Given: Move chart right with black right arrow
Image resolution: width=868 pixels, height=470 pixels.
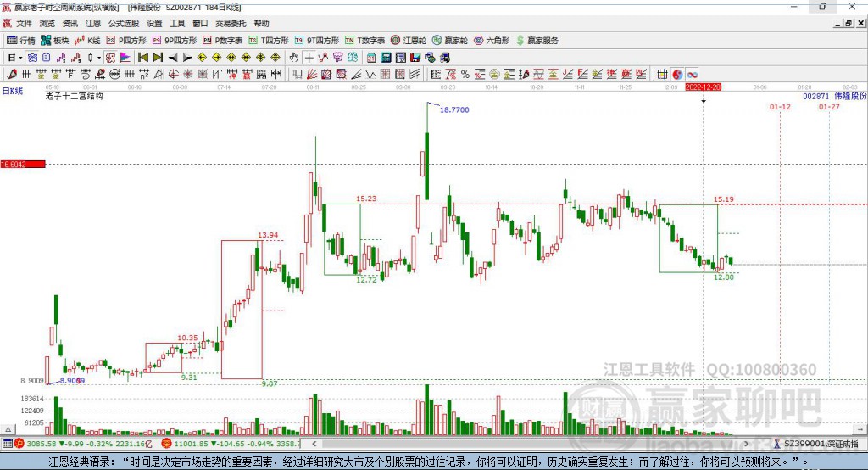Looking at the screenshot, I should [187, 58].
